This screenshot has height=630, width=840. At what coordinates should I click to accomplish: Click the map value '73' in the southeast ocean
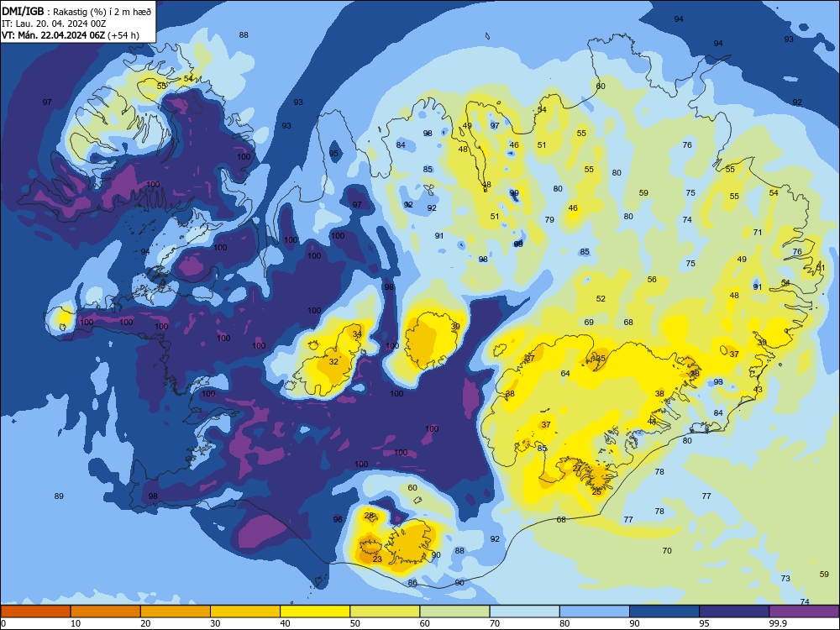[785, 579]
